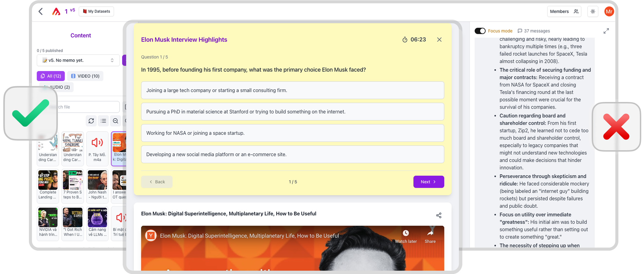This screenshot has width=644, height=274.
Task: Open the YouTube video title link
Action: 249,236
